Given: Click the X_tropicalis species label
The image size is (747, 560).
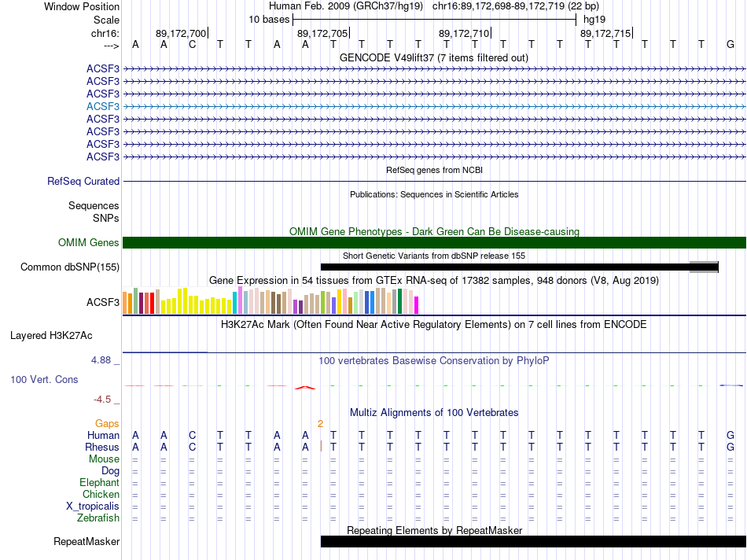Looking at the screenshot, I should pos(93,507).
